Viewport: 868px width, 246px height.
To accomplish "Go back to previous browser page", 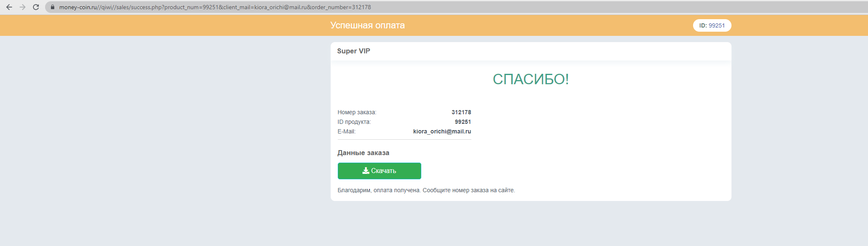I will tap(9, 7).
